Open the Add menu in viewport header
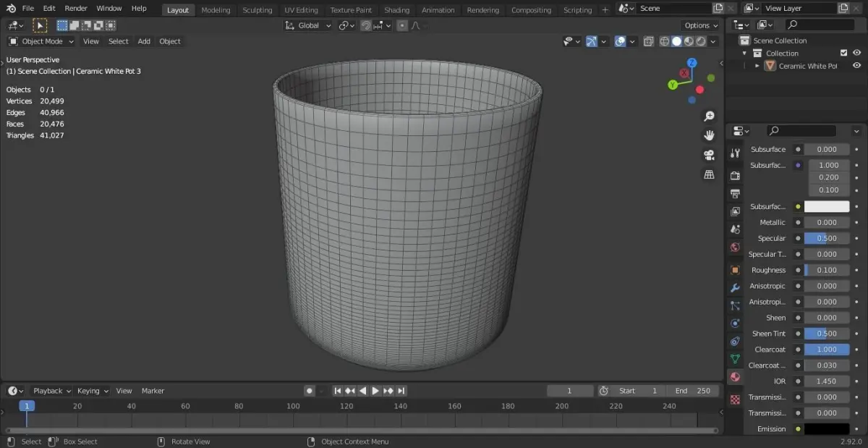 tap(144, 41)
